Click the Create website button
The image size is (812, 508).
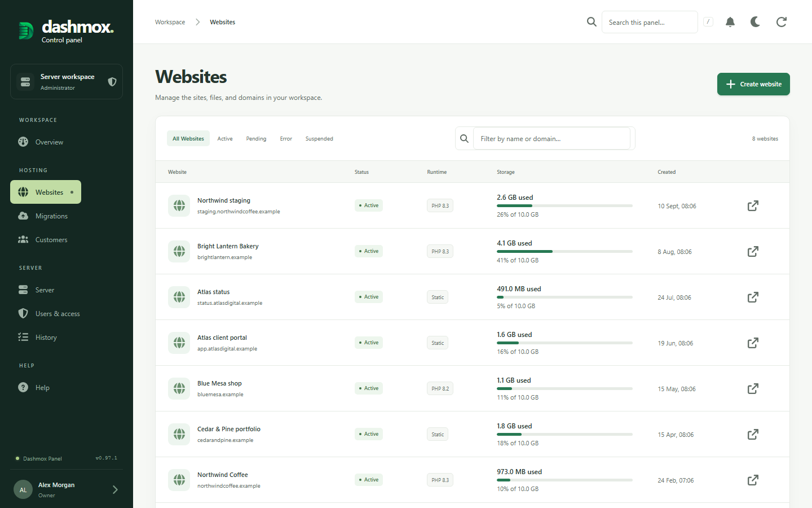click(753, 84)
